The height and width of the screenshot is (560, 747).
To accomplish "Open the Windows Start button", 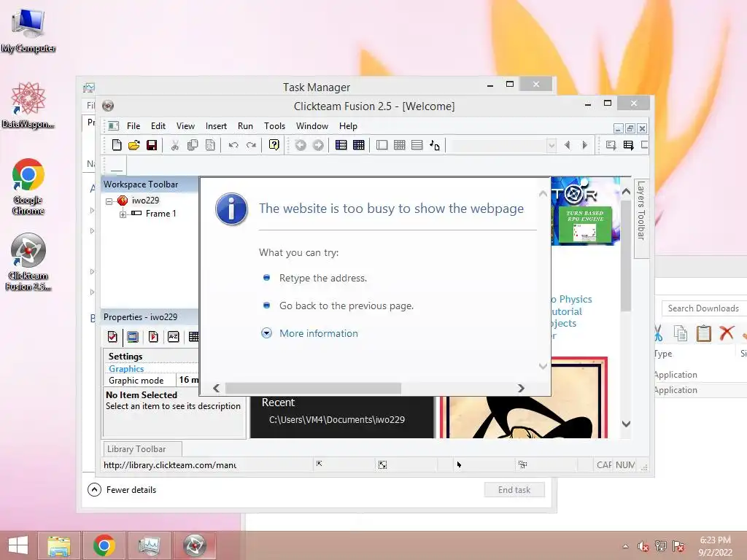I will 18,545.
